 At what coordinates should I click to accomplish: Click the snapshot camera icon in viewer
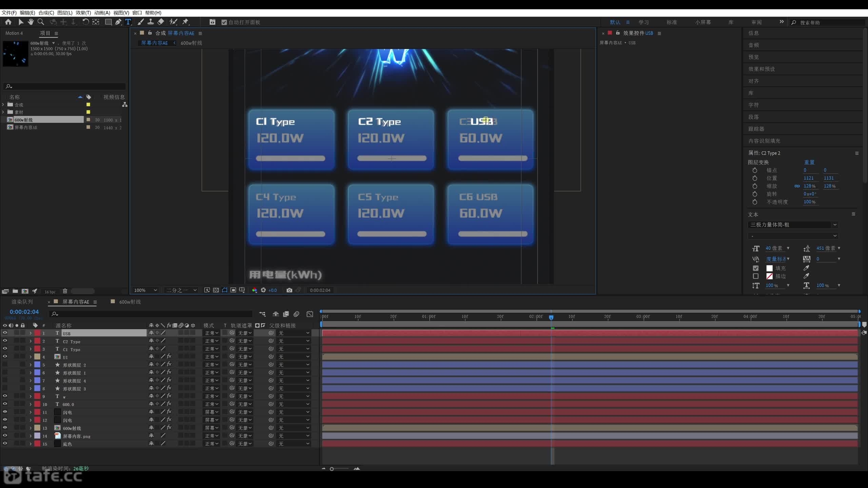point(289,290)
